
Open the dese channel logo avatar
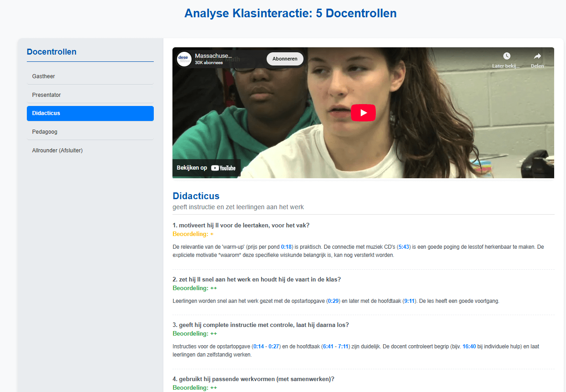pos(184,59)
